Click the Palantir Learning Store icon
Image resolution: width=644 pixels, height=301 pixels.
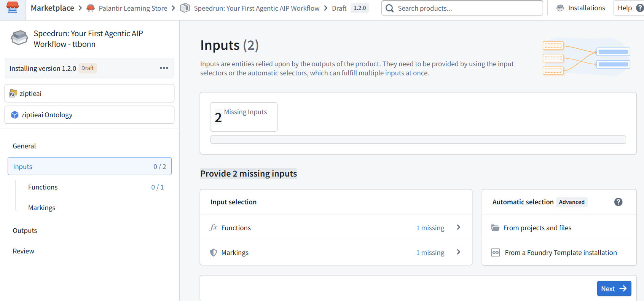pos(91,8)
